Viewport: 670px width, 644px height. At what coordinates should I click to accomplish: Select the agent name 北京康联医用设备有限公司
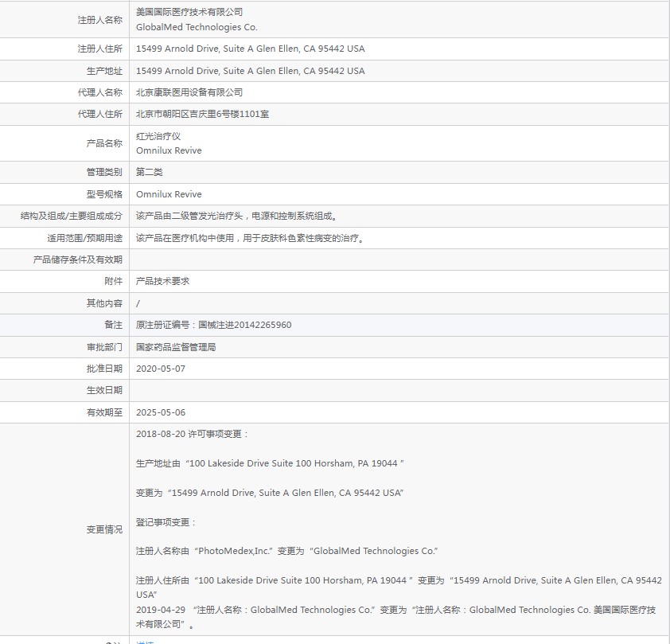point(189,92)
